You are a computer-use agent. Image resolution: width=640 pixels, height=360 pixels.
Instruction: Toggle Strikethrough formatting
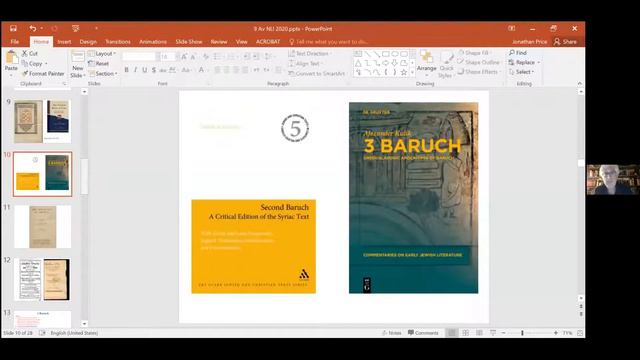click(163, 70)
